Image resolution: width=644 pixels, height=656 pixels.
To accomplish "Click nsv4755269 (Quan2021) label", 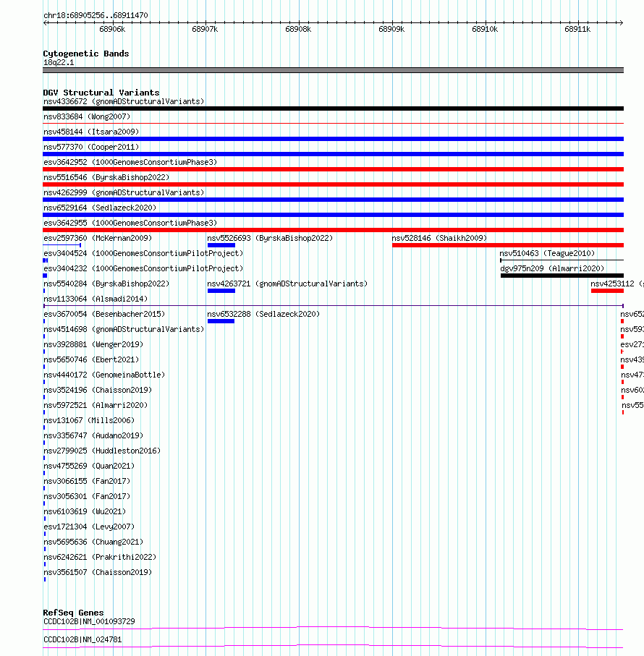I will (x=89, y=466).
